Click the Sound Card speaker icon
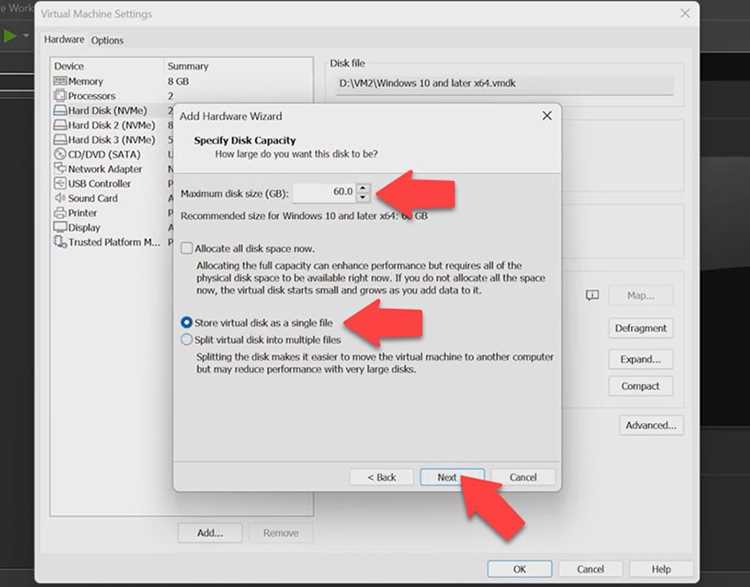The height and width of the screenshot is (587, 750). (x=60, y=198)
